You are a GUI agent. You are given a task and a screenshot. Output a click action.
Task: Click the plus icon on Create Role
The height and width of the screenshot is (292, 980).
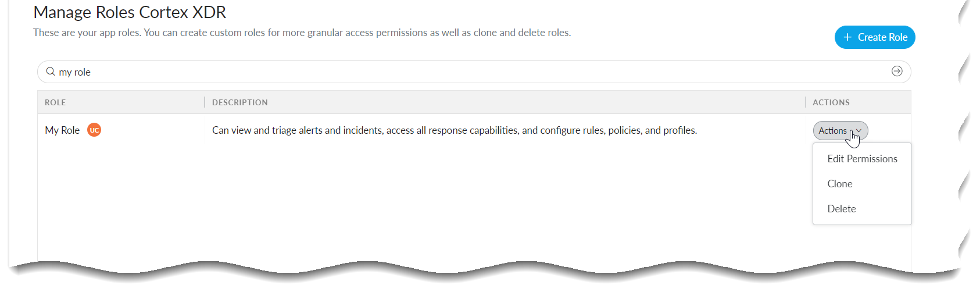click(x=847, y=37)
